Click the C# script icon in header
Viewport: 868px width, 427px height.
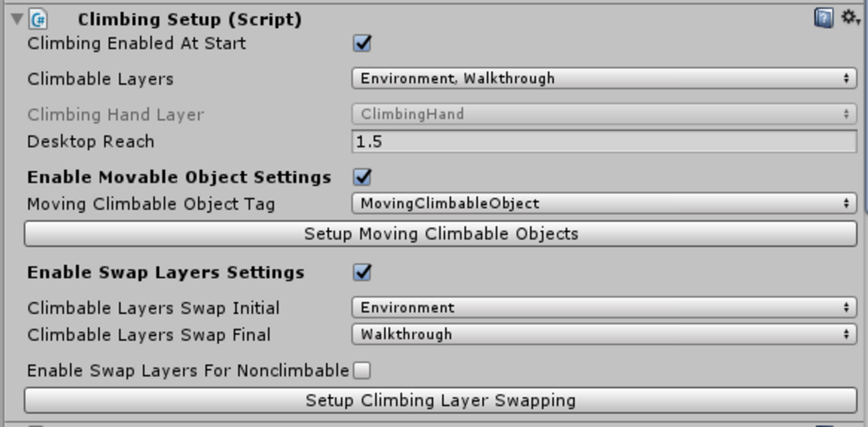pos(39,19)
